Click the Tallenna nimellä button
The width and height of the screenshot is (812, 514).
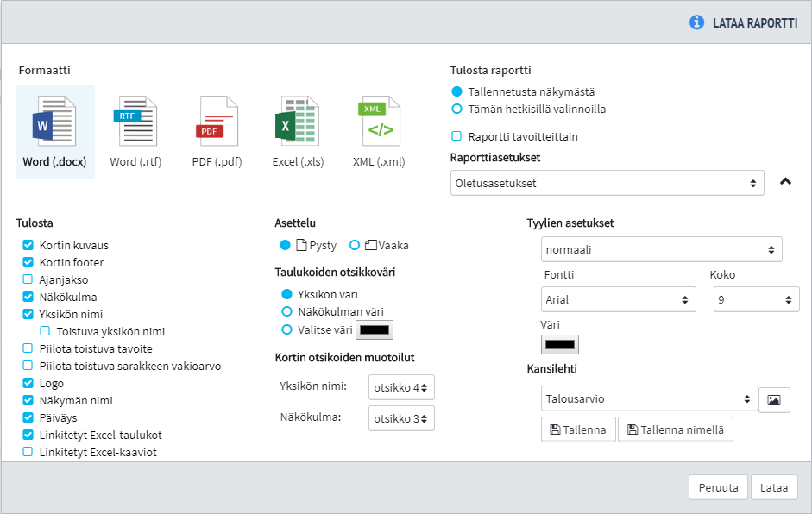point(675,429)
